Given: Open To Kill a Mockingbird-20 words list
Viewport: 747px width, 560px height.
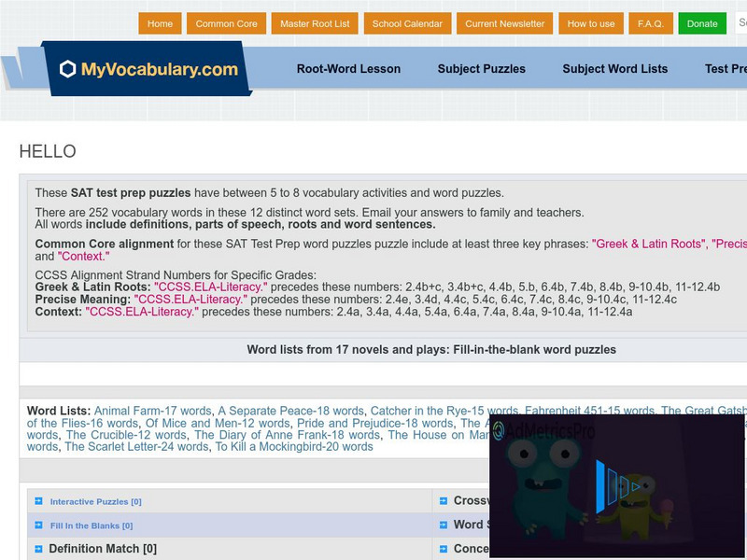Looking at the screenshot, I should (294, 447).
